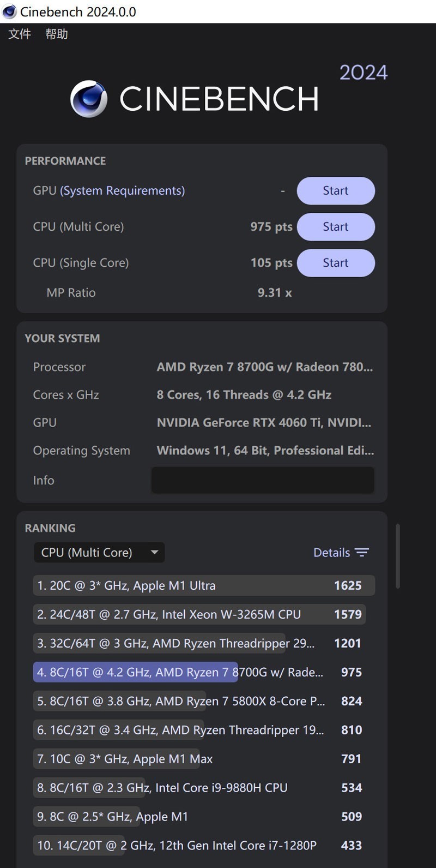The width and height of the screenshot is (436, 868).
Task: Click the ranking dropdown chevron arrow
Action: point(155,552)
